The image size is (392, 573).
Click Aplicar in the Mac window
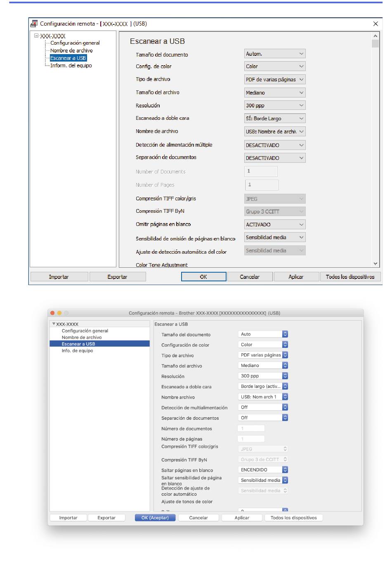click(242, 518)
